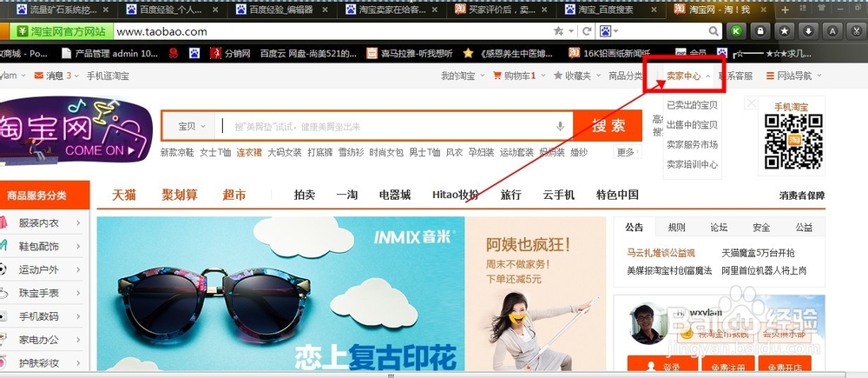The image size is (868, 378).
Task: Open the 宝贝 search type dropdown
Action: click(x=191, y=126)
